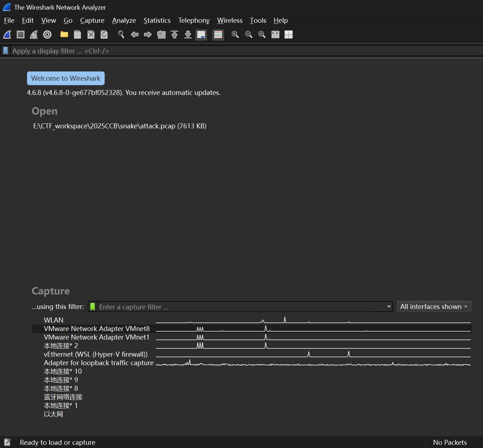
Task: Go forward to next packet arrow
Action: 148,34
